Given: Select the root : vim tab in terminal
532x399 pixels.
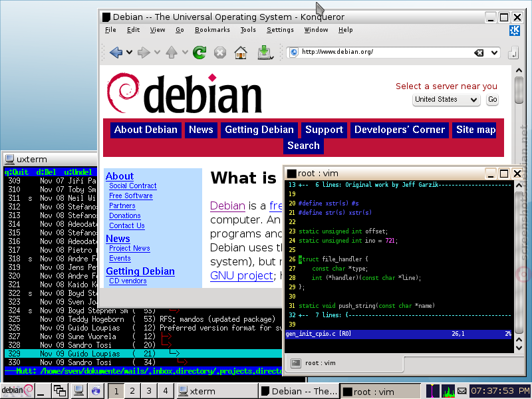Looking at the screenshot, I should click(x=344, y=363).
